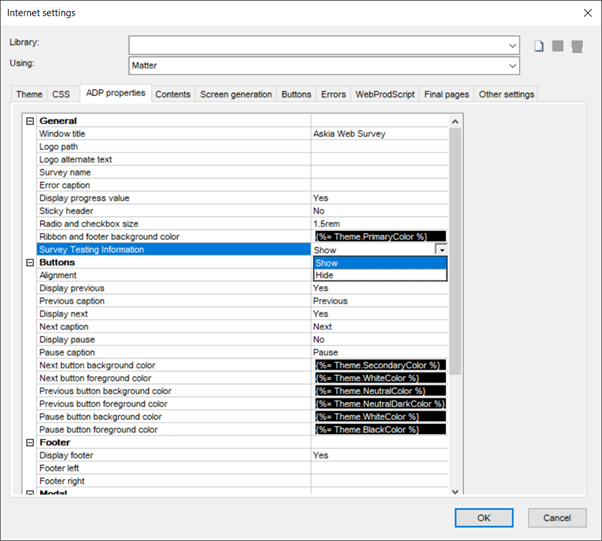Click the save library icon
Image resolution: width=602 pixels, height=541 pixels.
[558, 46]
